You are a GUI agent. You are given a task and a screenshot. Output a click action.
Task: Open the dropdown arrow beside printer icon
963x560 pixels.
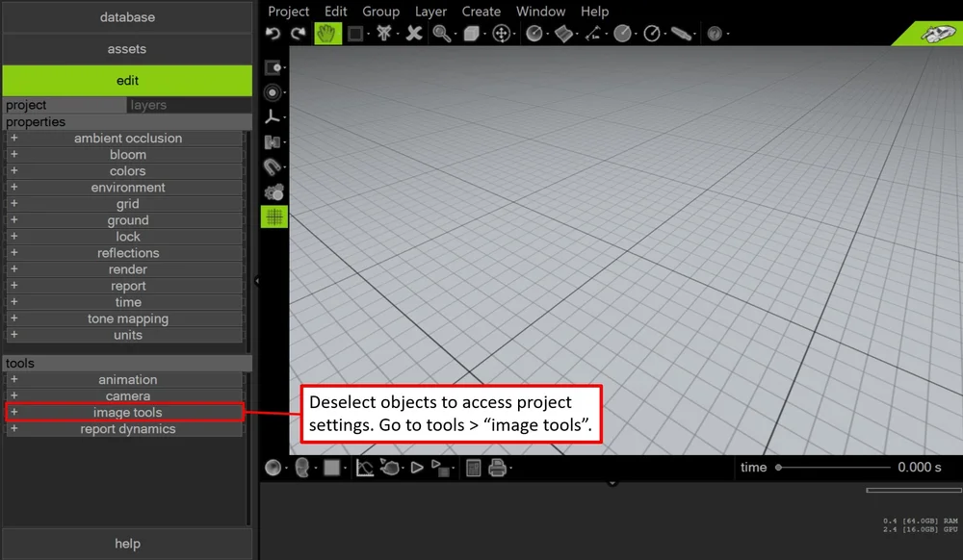[x=511, y=469]
